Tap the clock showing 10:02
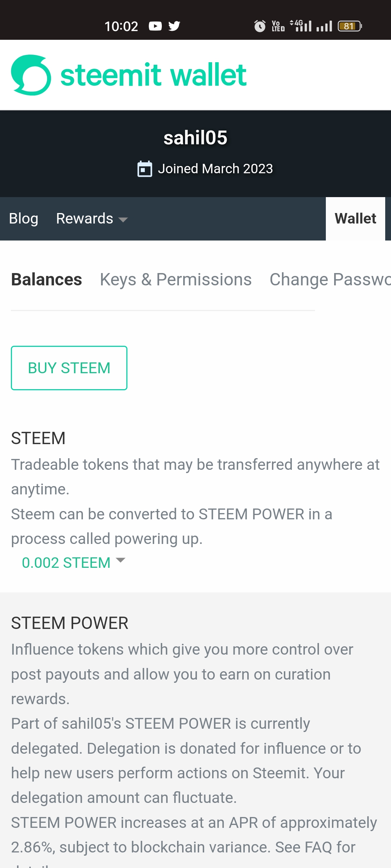 tap(121, 26)
